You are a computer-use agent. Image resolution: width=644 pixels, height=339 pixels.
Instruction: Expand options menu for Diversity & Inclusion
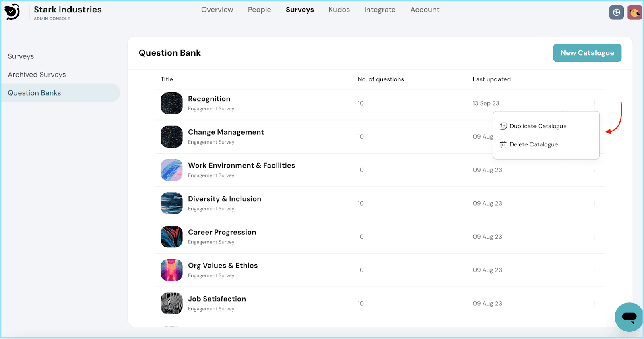594,204
